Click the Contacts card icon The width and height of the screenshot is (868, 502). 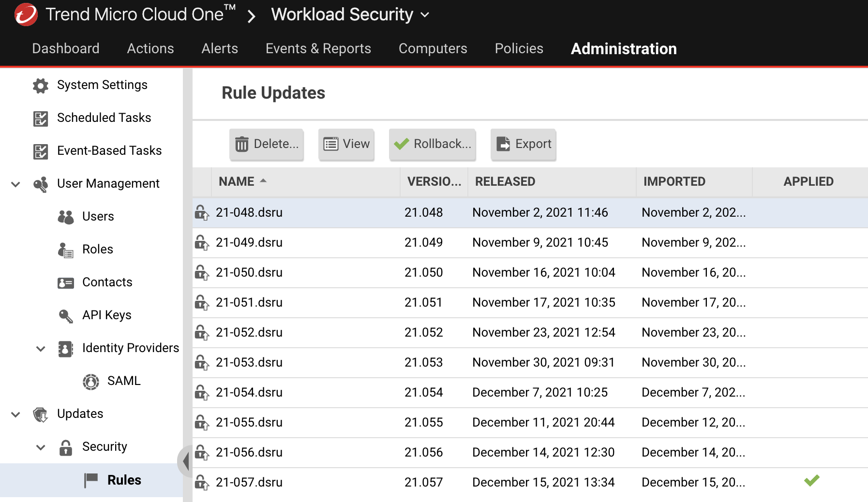click(66, 283)
